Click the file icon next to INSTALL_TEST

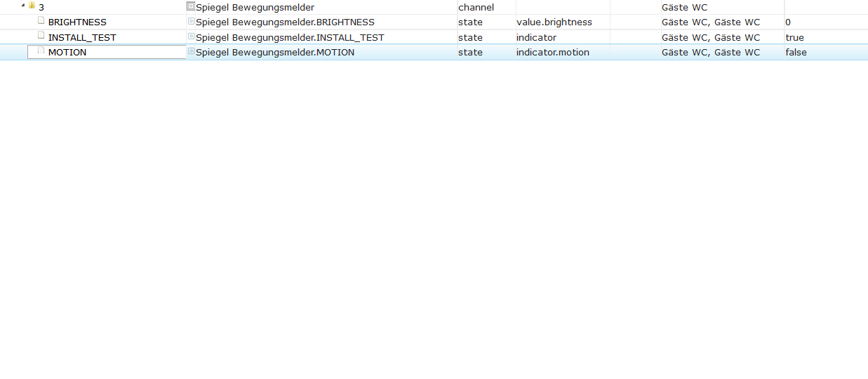41,36
